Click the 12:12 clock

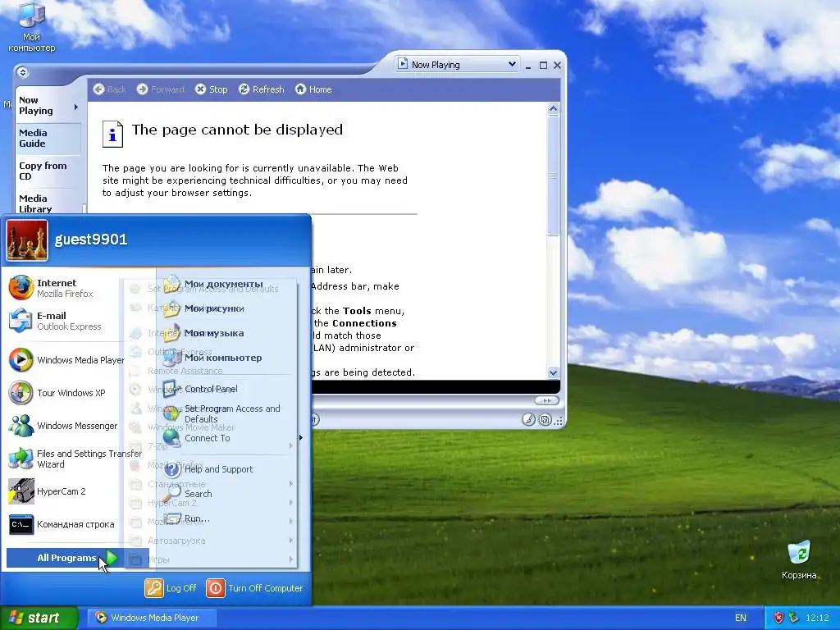click(x=817, y=618)
